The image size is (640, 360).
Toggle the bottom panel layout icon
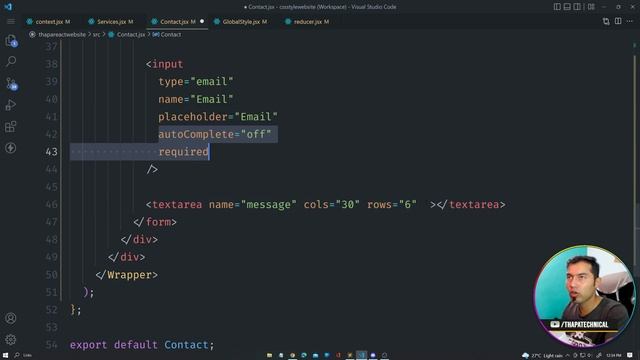tap(567, 7)
